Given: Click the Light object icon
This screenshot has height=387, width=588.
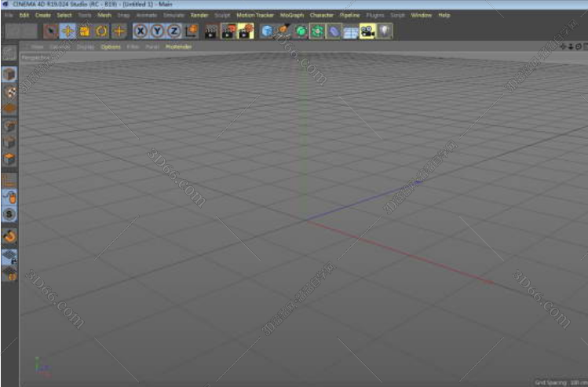Looking at the screenshot, I should tap(385, 31).
